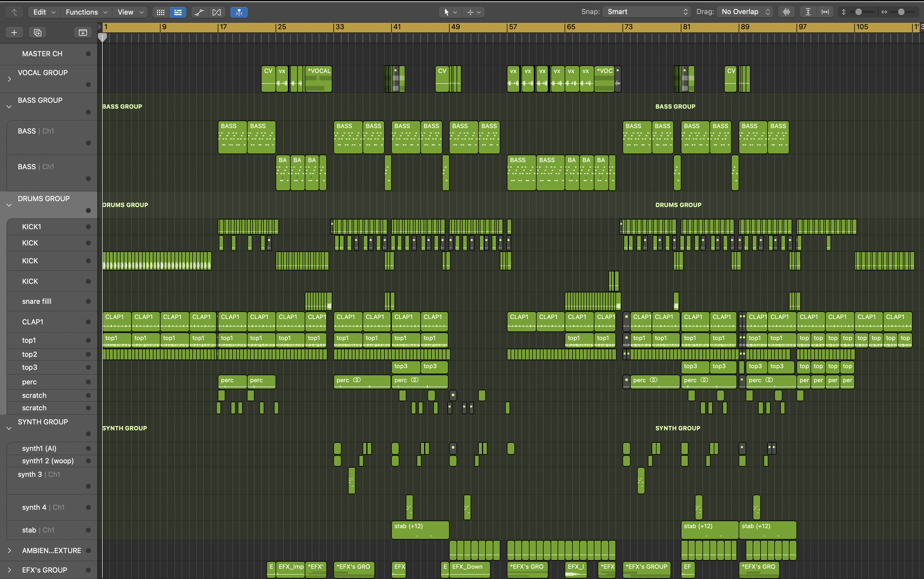This screenshot has height=579, width=924.
Task: Switch to grid view icon
Action: [161, 12]
